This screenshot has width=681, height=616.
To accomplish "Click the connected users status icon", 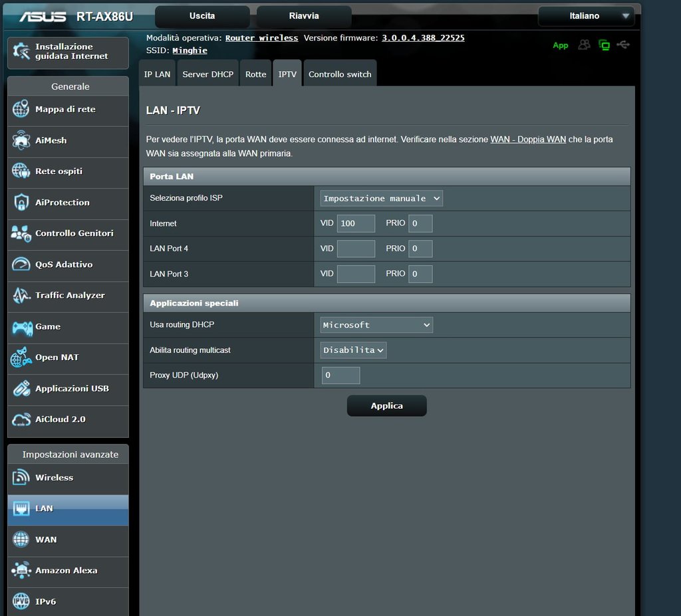I will (584, 45).
